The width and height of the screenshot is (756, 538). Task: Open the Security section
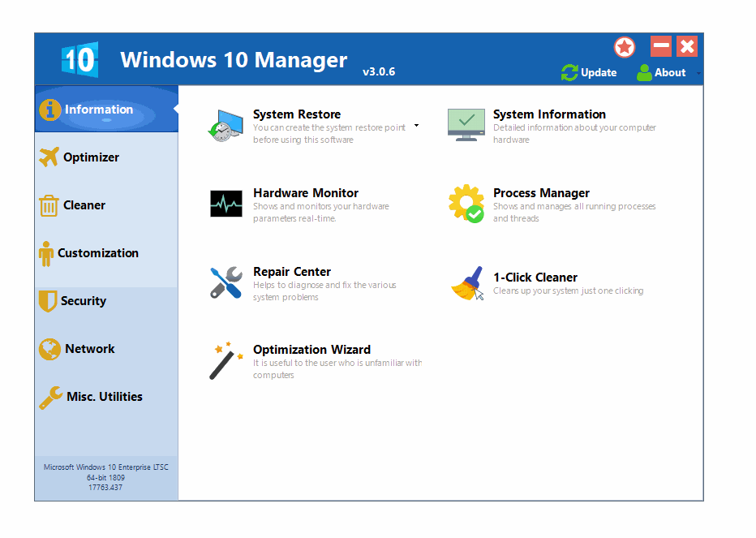[106, 300]
